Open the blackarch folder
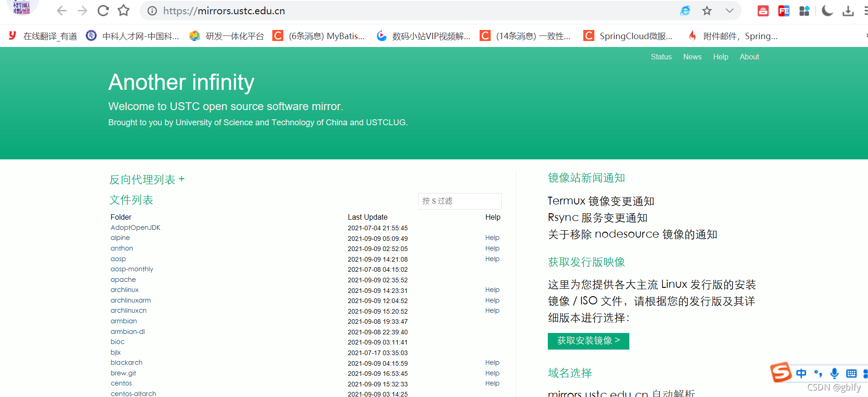This screenshot has height=397, width=868. point(126,362)
